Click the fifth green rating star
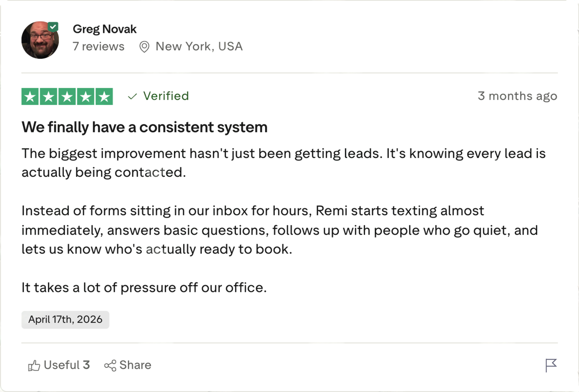The width and height of the screenshot is (579, 392). point(104,96)
